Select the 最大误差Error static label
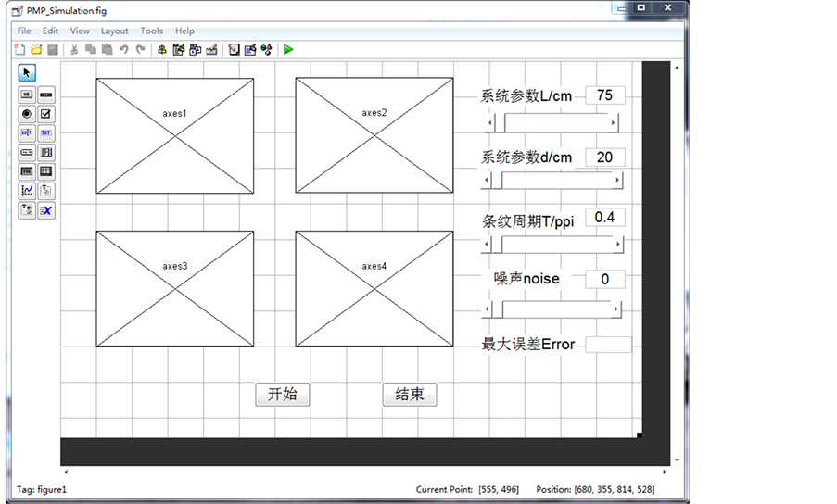The height and width of the screenshot is (504, 837). [528, 345]
